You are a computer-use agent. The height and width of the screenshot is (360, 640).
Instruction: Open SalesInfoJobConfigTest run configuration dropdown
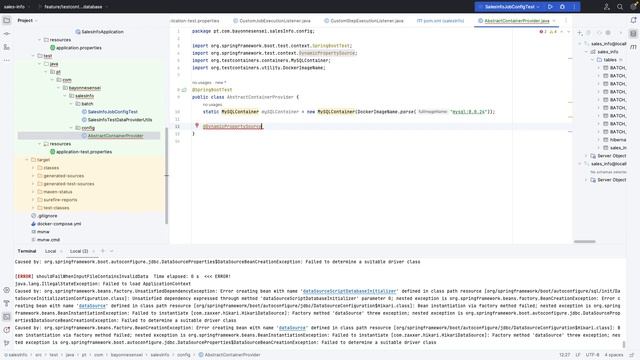[x=509, y=7]
